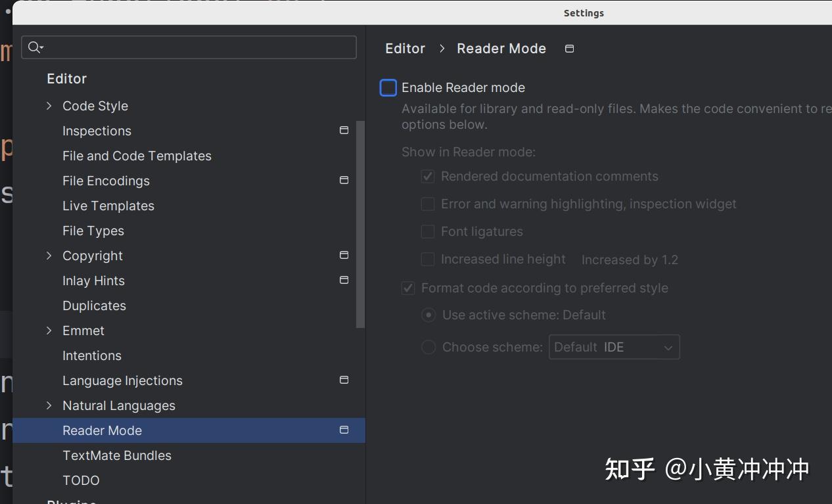Click the icon next to Reader Mode header
This screenshot has width=832, height=504.
point(569,48)
